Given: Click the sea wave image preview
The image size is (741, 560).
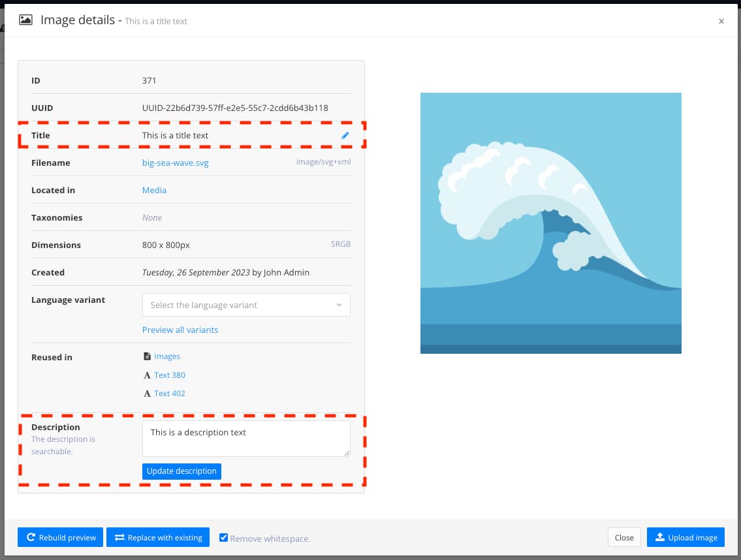Looking at the screenshot, I should [x=550, y=223].
